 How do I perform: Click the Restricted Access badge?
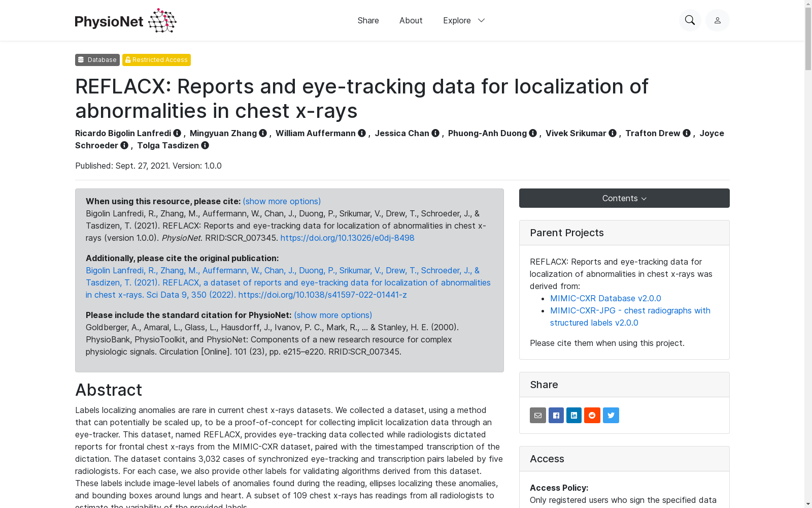[x=156, y=60]
